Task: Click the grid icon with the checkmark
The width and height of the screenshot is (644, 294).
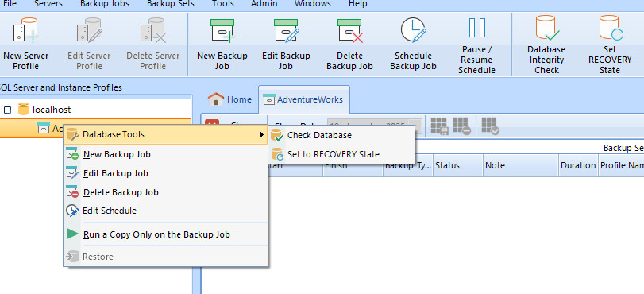Action: (x=491, y=126)
